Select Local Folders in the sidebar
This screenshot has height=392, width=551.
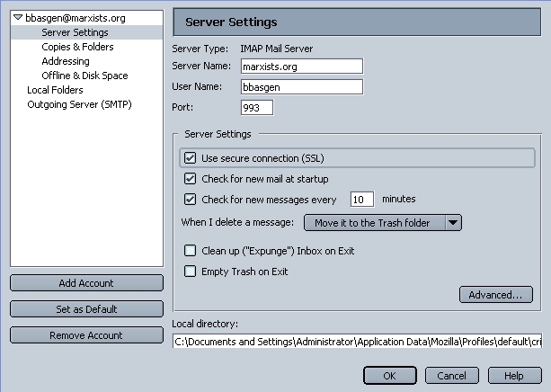pos(55,90)
